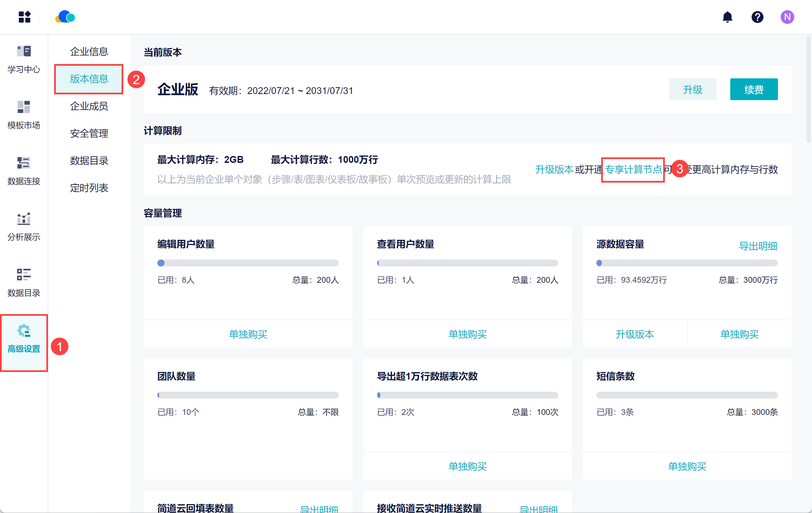Open the 专享计算节点 link
This screenshot has height=513, width=812.
[x=633, y=169]
